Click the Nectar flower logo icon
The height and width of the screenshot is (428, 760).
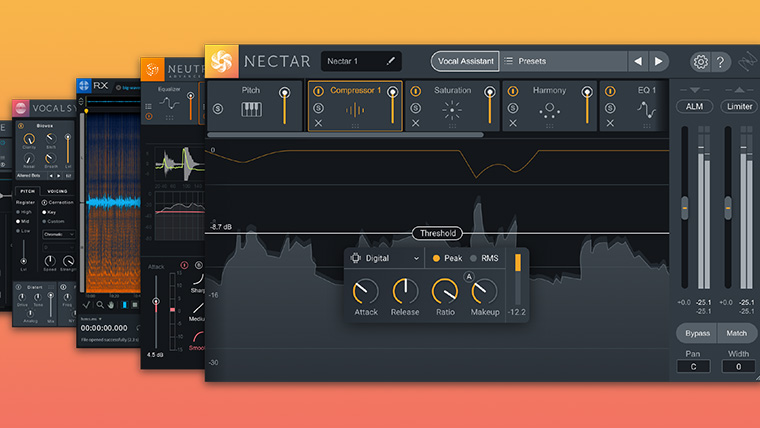[x=222, y=62]
